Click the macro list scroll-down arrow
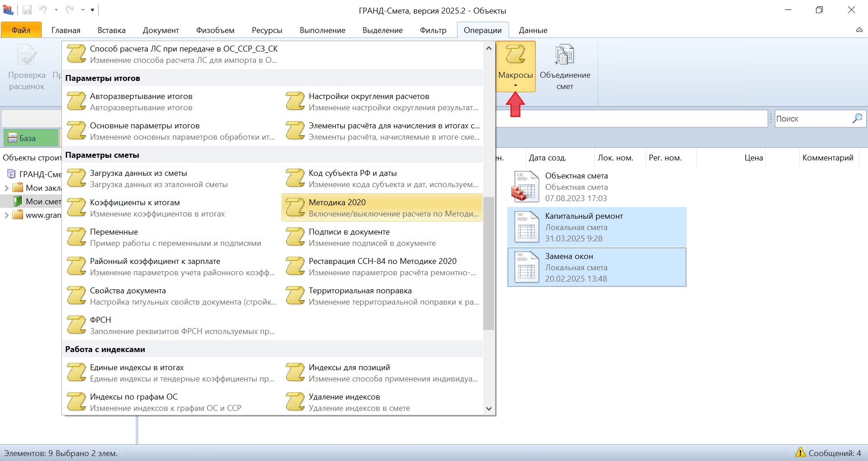 click(x=489, y=409)
